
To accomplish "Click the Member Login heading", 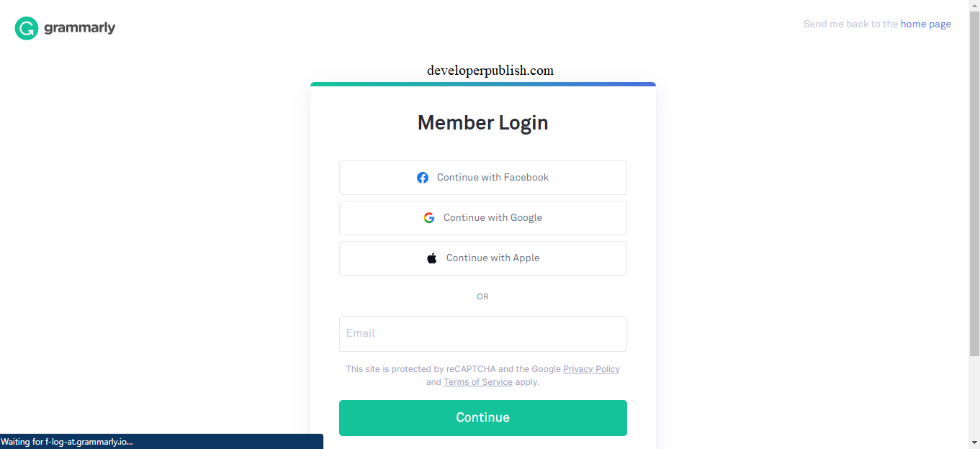I will (x=482, y=122).
